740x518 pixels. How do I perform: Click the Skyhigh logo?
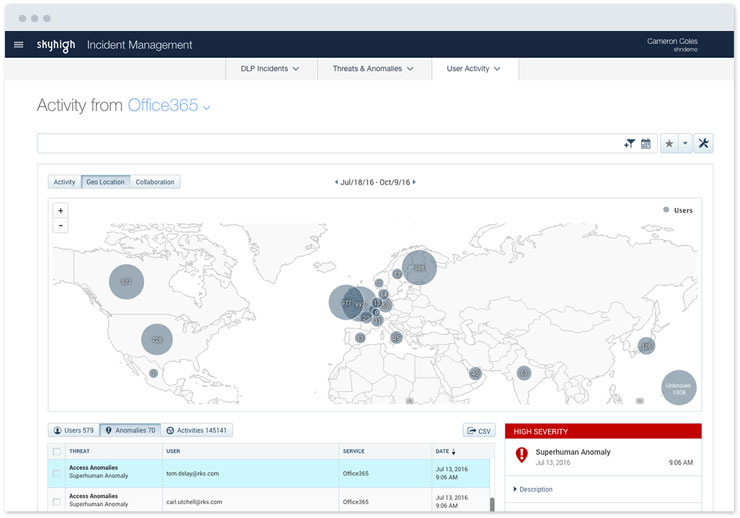(56, 45)
